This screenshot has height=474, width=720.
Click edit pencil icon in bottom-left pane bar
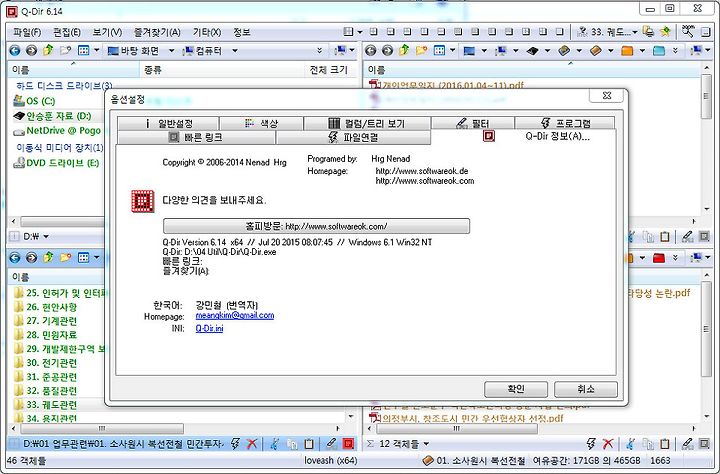click(x=332, y=444)
